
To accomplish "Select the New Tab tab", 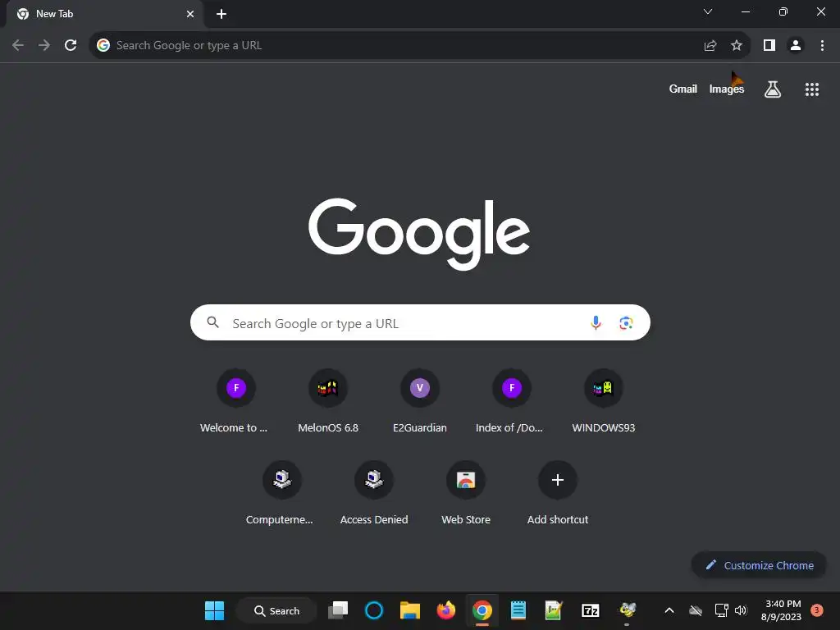I will coord(104,14).
